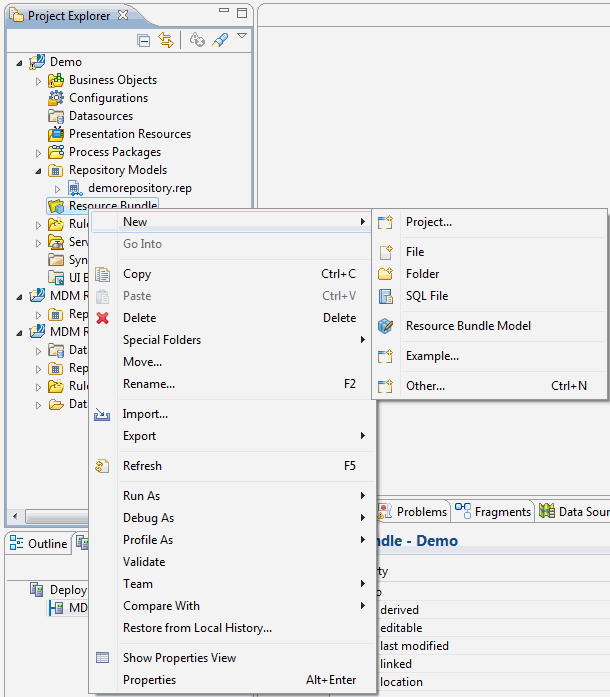Choose Import... from context menu
Image resolution: width=610 pixels, height=697 pixels.
pyautogui.click(x=231, y=414)
